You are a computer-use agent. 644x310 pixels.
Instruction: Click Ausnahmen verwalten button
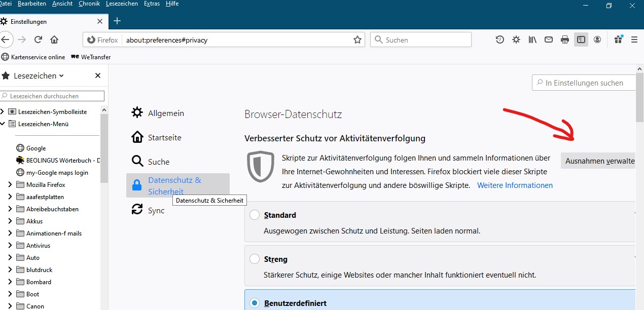pos(599,161)
